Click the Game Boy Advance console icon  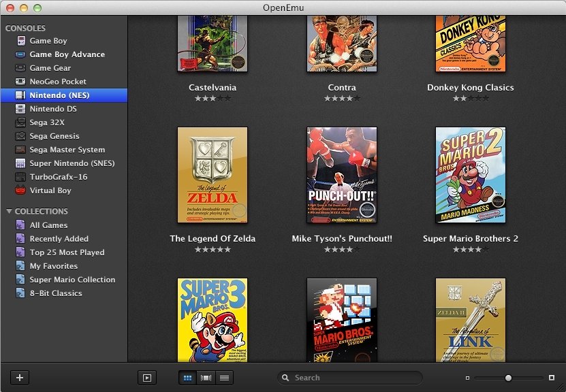[20, 54]
